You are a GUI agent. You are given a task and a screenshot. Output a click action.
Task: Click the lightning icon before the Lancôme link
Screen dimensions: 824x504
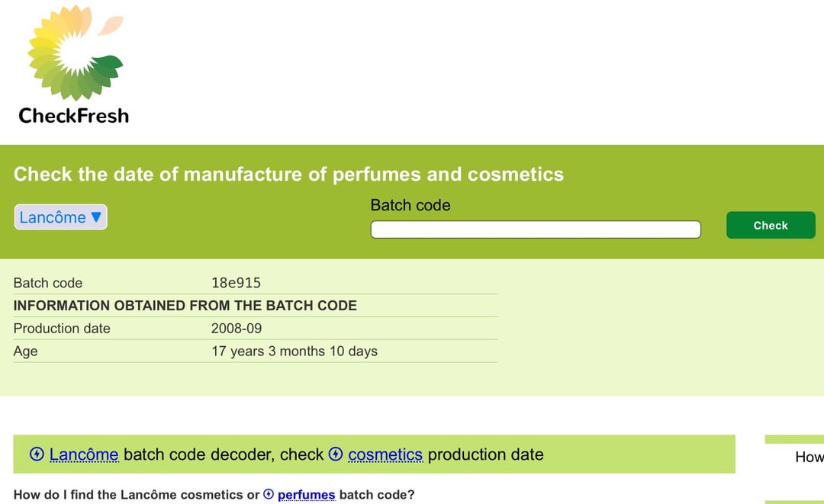pos(37,454)
